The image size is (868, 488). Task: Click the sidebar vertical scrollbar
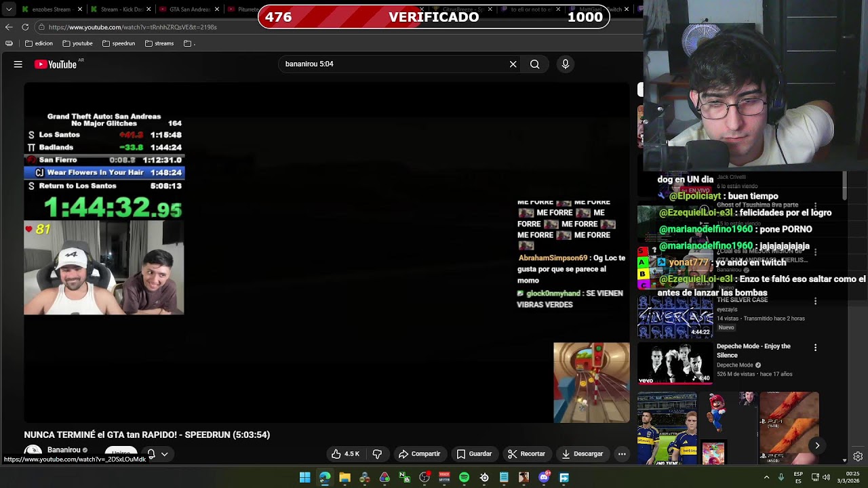tap(844, 186)
